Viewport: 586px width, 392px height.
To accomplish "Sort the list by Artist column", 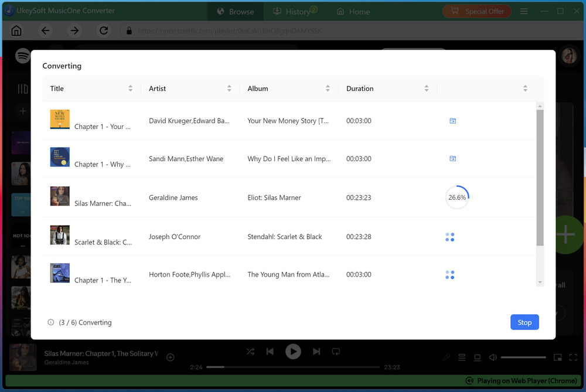I will tap(229, 88).
